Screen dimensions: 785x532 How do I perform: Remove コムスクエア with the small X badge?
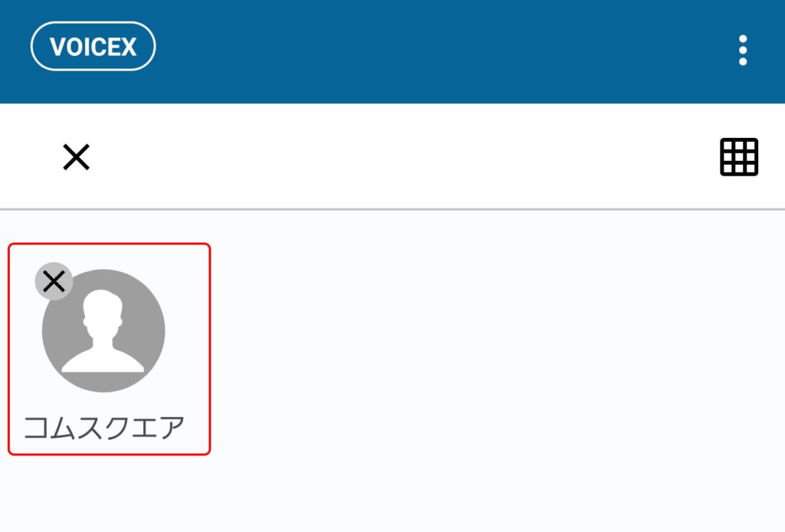(54, 281)
